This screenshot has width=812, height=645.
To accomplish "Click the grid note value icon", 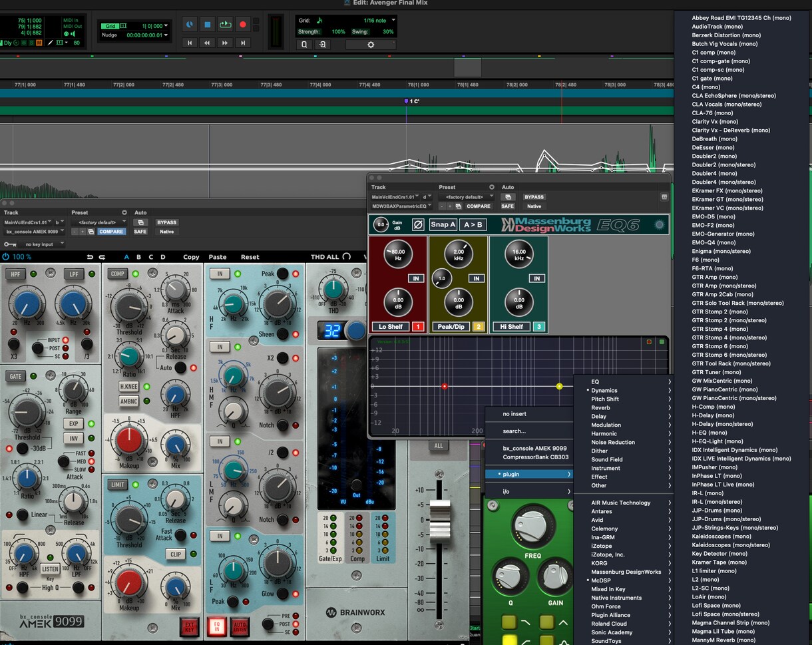I will click(319, 21).
